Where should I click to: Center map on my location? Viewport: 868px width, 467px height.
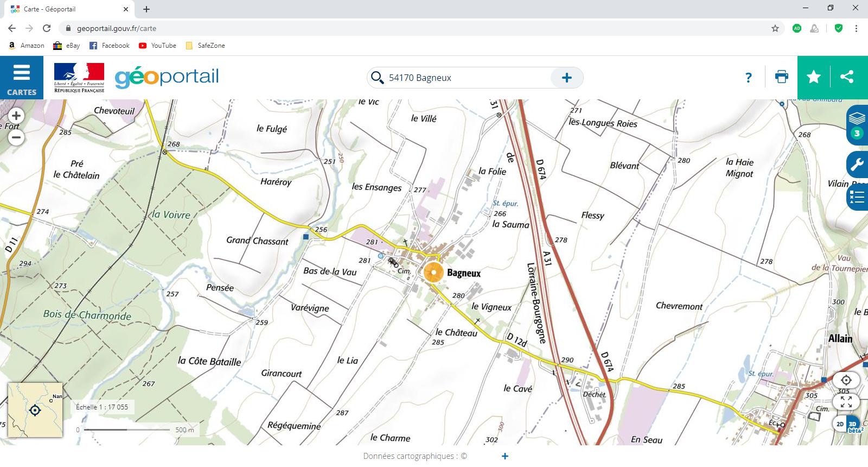pos(846,380)
